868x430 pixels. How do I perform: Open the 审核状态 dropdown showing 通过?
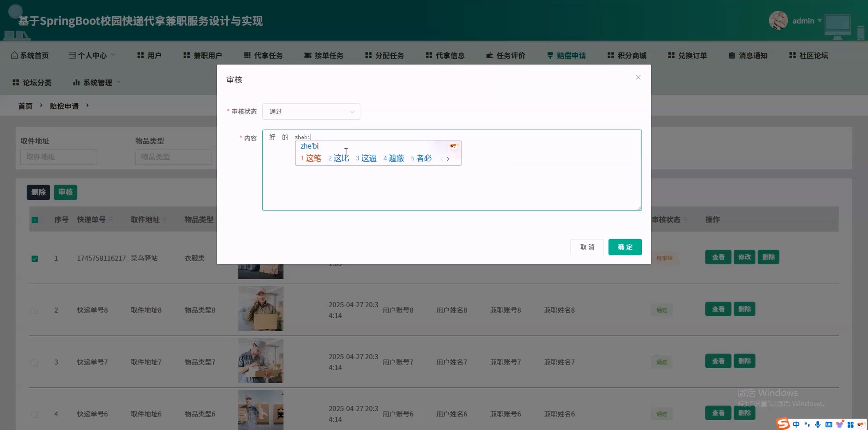311,112
